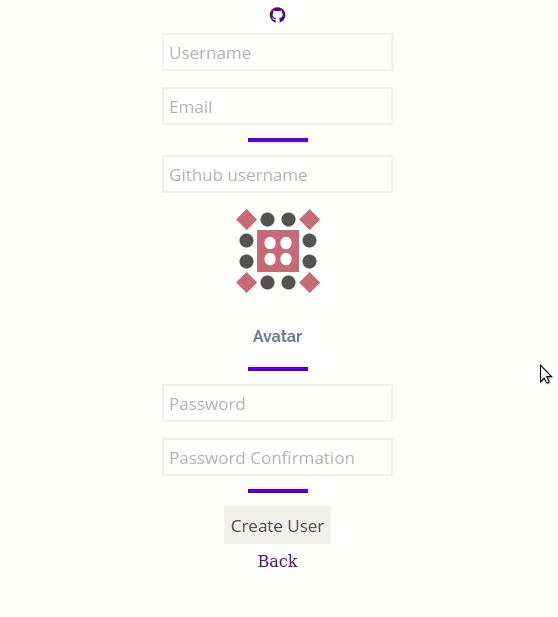Focus the Username input field
The image size is (558, 617).
[x=277, y=52]
